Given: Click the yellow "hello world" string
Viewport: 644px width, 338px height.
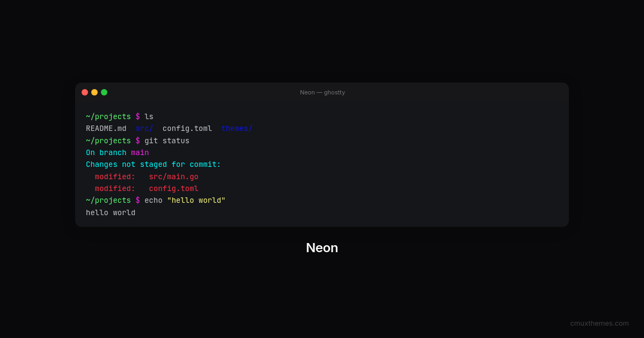Looking at the screenshot, I should tap(196, 201).
